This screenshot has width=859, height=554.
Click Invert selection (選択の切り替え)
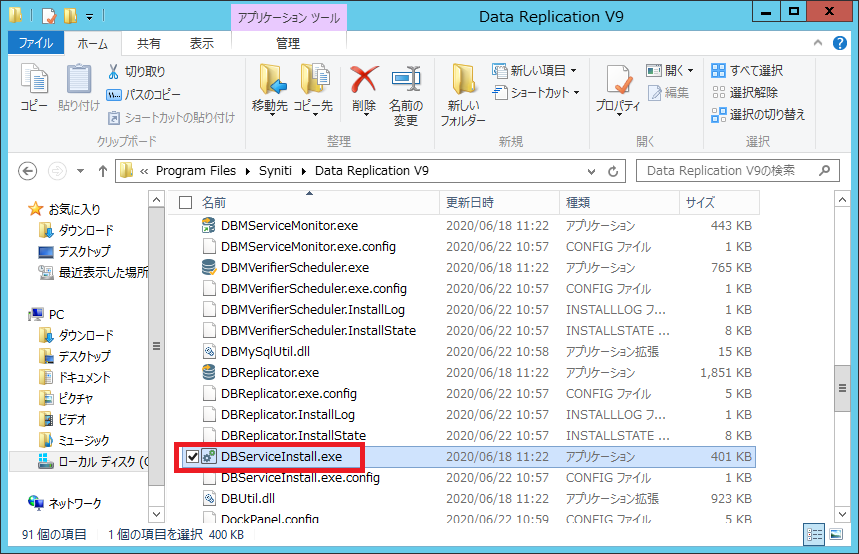click(x=758, y=115)
